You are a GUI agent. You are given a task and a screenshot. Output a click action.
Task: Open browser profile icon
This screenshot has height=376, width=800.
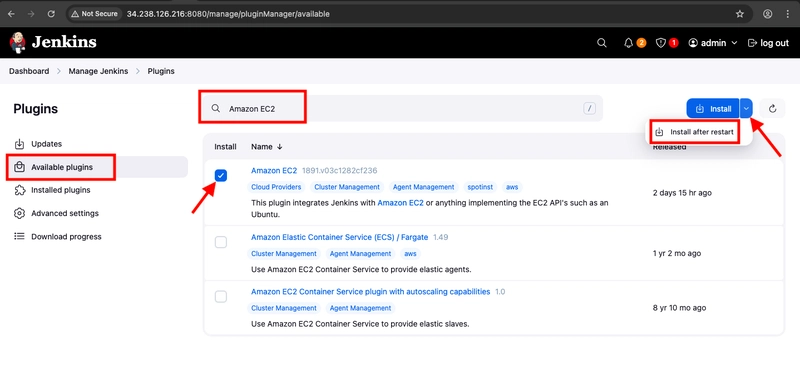coord(767,14)
